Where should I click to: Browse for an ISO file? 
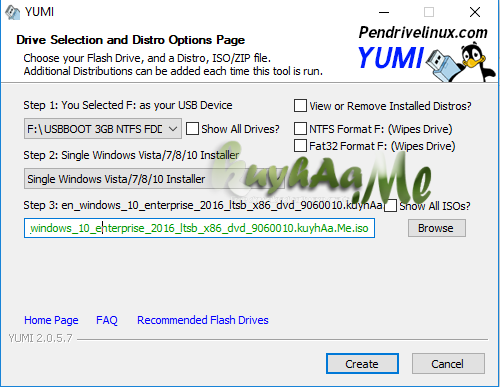437,228
